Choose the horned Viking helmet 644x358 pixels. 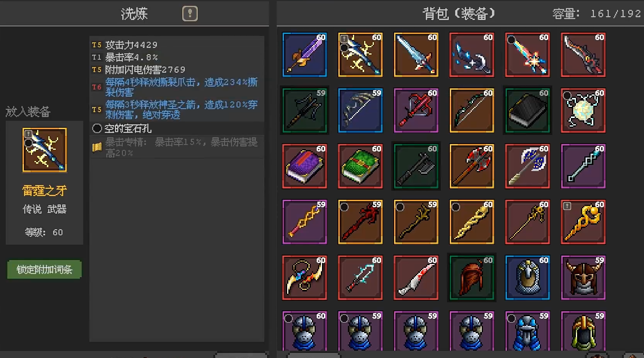(x=583, y=277)
